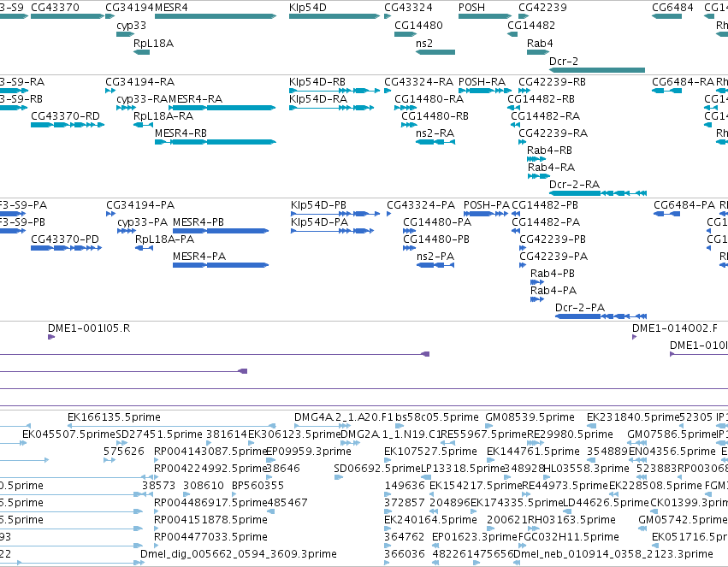Image resolution: width=728 pixels, height=567 pixels.
Task: Select the DME1-014O02.F feature label
Action: (x=675, y=328)
